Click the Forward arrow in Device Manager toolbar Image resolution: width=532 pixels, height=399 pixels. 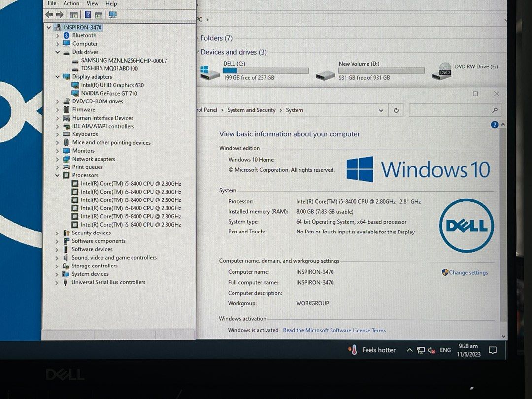click(x=60, y=14)
